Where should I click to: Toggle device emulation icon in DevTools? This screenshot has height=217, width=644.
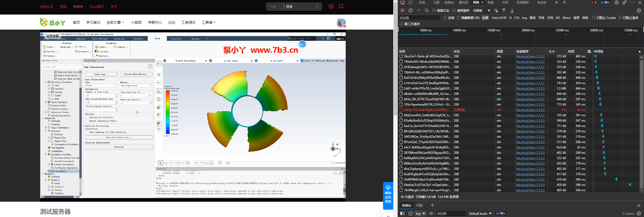pyautogui.click(x=411, y=3)
